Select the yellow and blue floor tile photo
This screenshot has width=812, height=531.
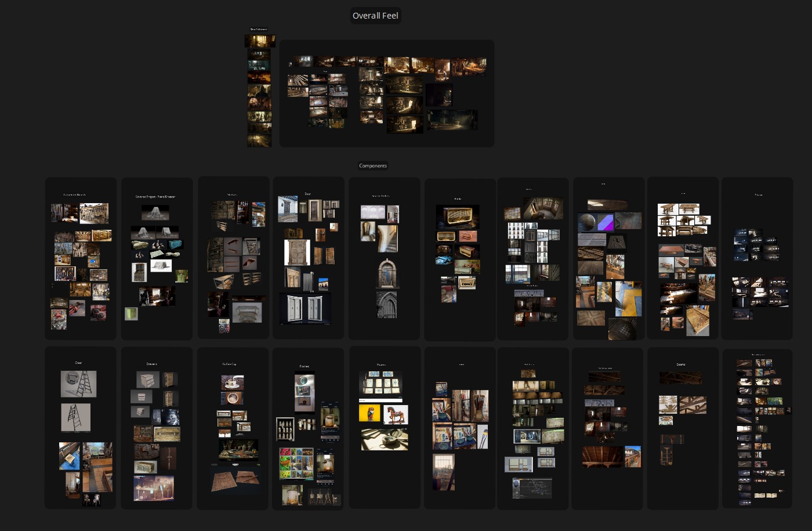point(629,299)
